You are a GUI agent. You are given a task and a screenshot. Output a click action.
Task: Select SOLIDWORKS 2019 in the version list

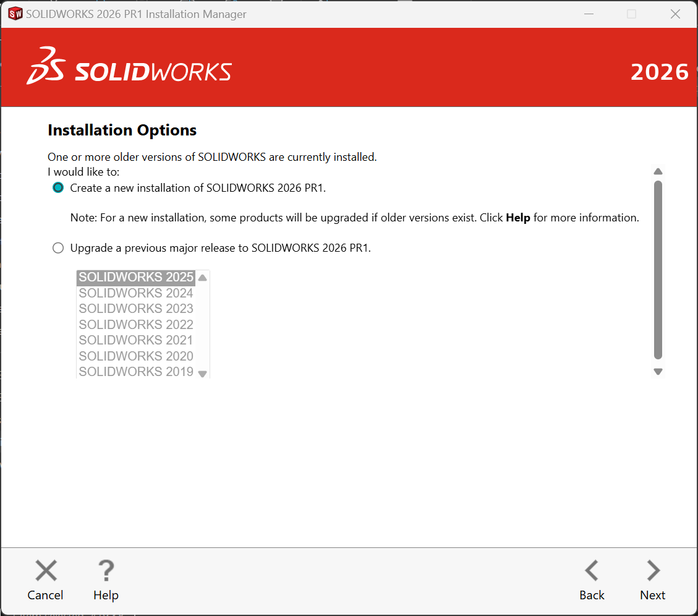[x=135, y=371]
